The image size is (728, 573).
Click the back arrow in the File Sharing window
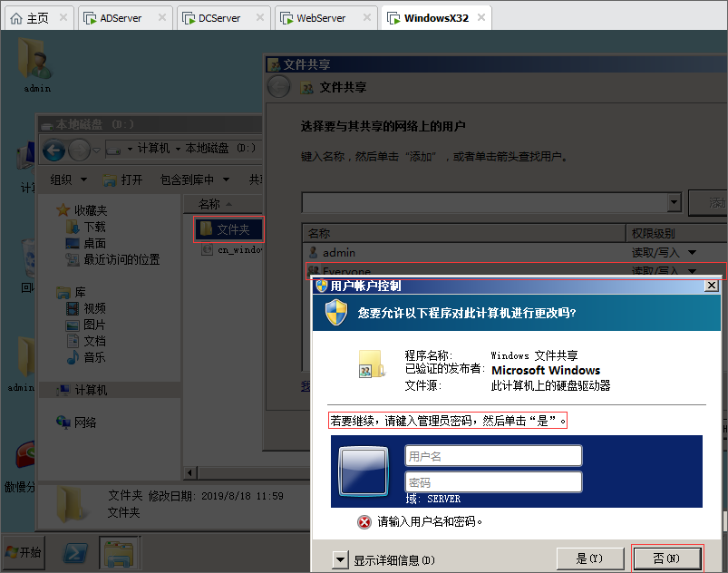279,87
